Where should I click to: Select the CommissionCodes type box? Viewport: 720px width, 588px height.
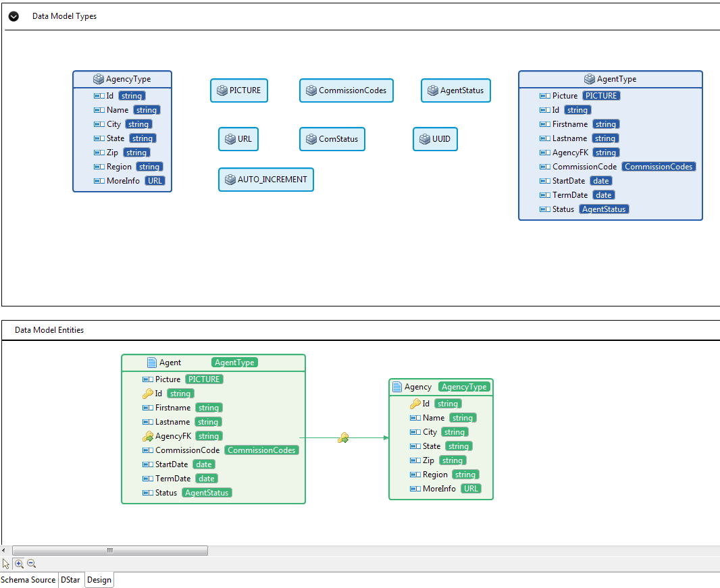pos(346,90)
